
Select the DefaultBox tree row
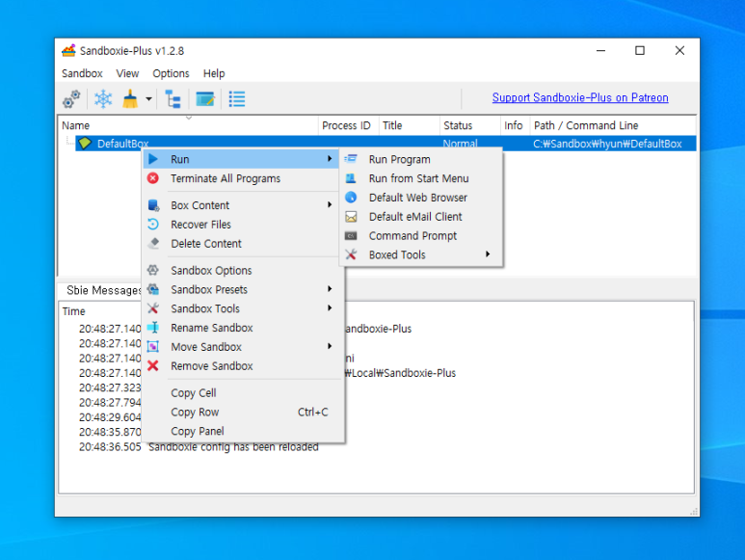386,144
